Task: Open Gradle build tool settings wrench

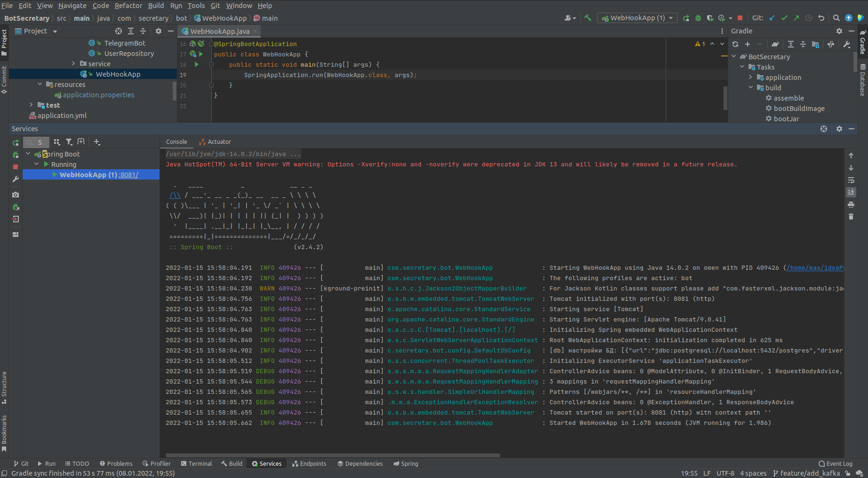Action: click(x=847, y=44)
